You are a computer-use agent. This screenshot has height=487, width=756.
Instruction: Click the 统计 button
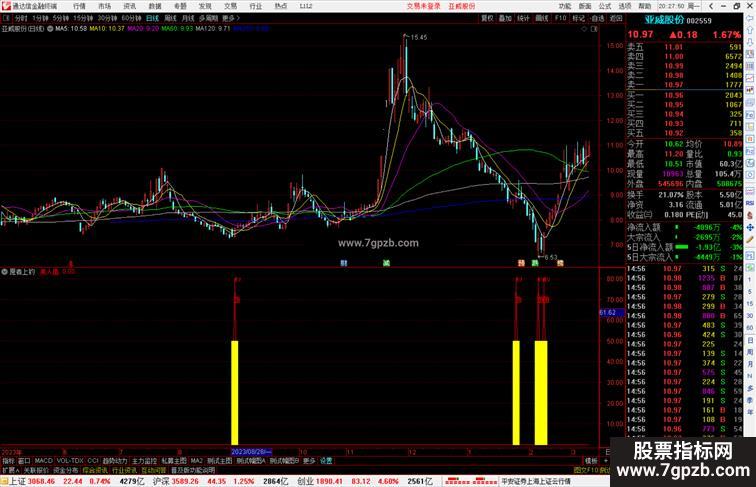524,18
